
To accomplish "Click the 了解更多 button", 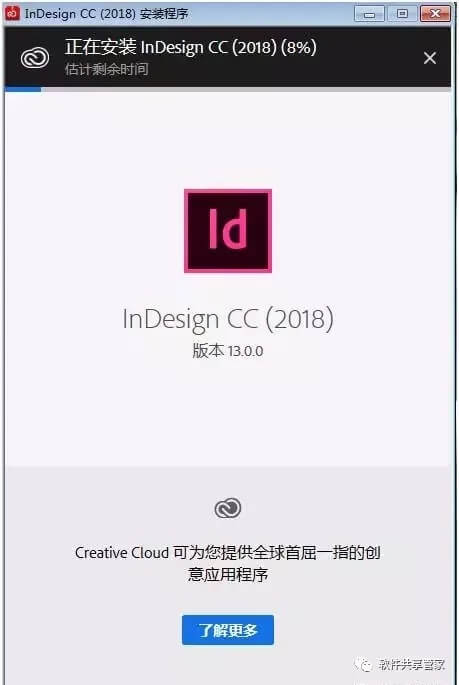I will coord(228,630).
